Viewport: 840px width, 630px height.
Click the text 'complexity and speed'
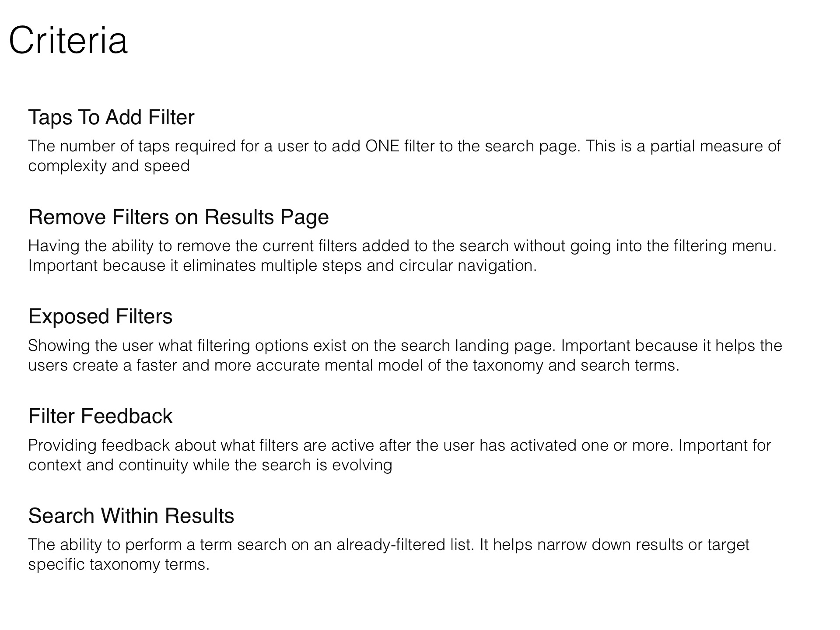[x=109, y=166]
